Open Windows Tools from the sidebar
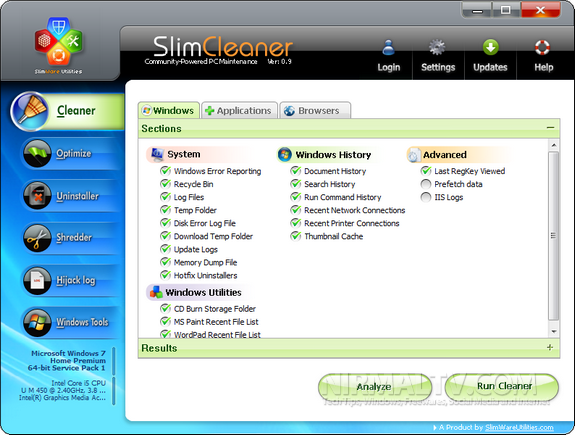The height and width of the screenshot is (435, 575). pos(37,322)
